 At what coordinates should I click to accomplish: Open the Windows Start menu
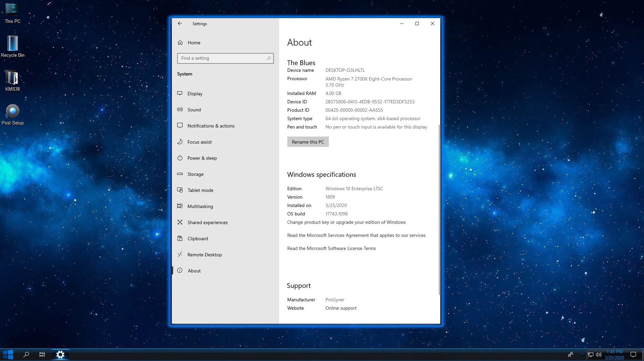tap(8, 355)
